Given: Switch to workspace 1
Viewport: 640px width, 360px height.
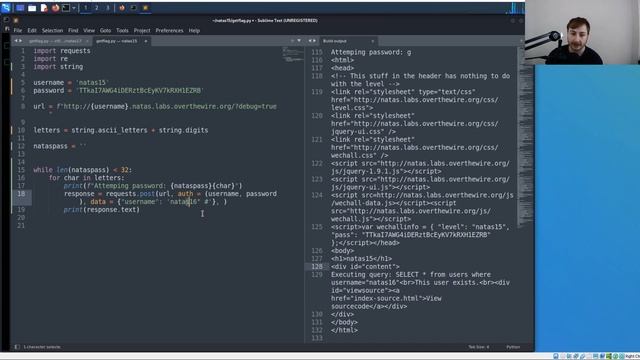Looking at the screenshot, I should coord(86,8).
